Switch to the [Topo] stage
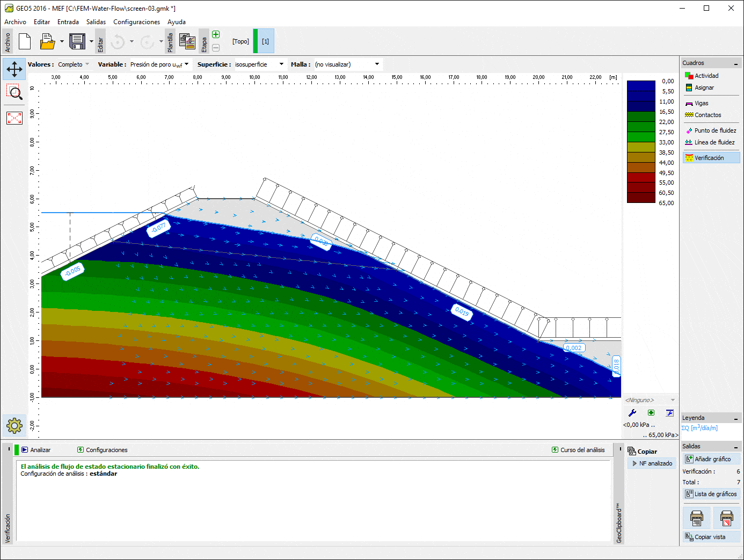This screenshot has width=744, height=560. pos(240,41)
